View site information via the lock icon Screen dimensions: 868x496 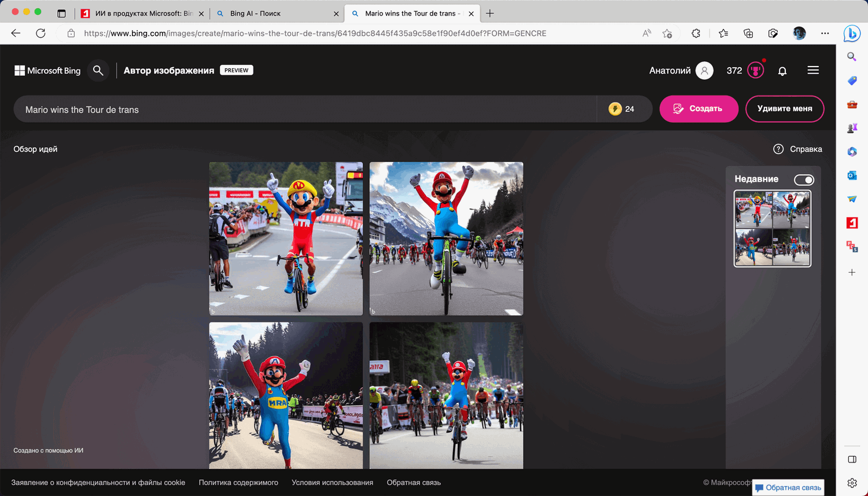coord(71,33)
